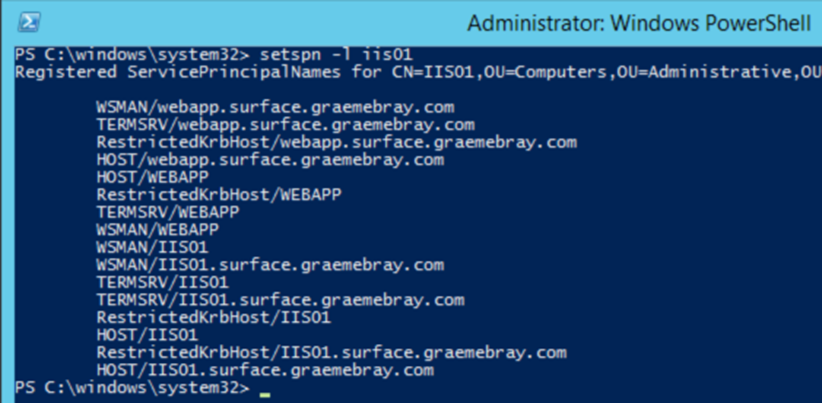Viewport: 822px width, 403px height.
Task: Click the blinking cursor at the prompt
Action: tap(265, 395)
